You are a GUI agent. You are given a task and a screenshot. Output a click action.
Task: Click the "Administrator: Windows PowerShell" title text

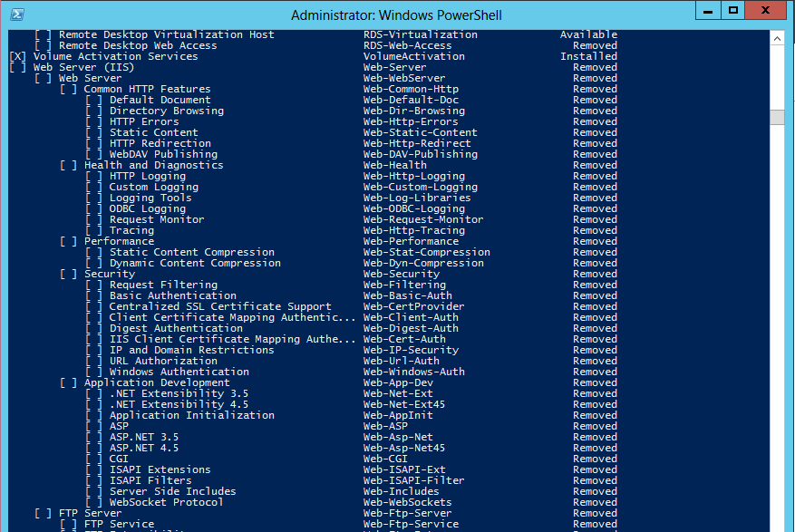(396, 15)
